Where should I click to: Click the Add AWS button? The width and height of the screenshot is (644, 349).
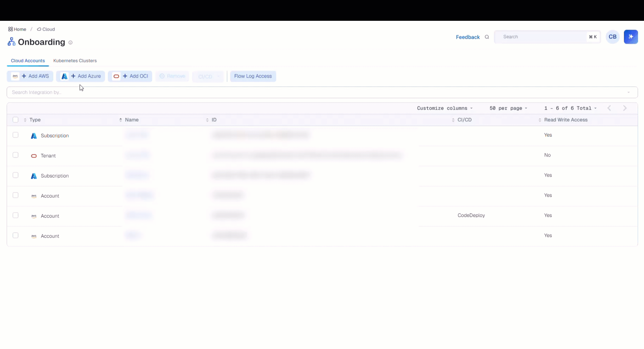[x=30, y=76]
